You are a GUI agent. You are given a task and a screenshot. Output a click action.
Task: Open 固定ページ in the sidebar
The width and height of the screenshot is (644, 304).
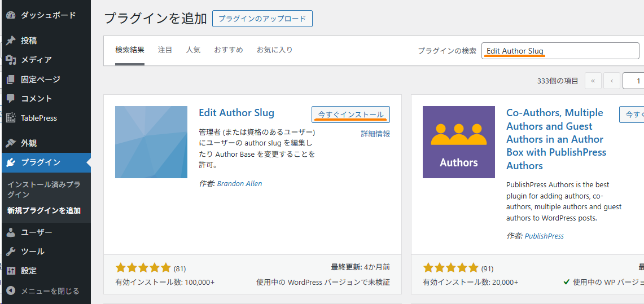click(x=40, y=79)
